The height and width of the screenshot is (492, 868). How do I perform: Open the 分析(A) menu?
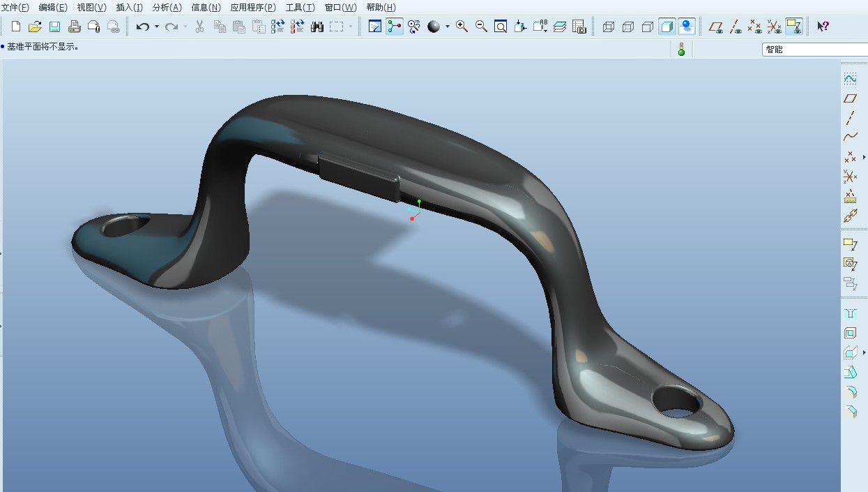(167, 7)
